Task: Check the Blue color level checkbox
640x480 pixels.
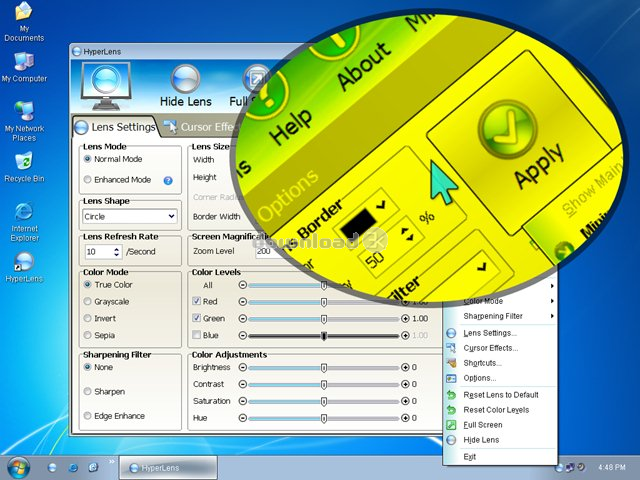Action: point(197,335)
